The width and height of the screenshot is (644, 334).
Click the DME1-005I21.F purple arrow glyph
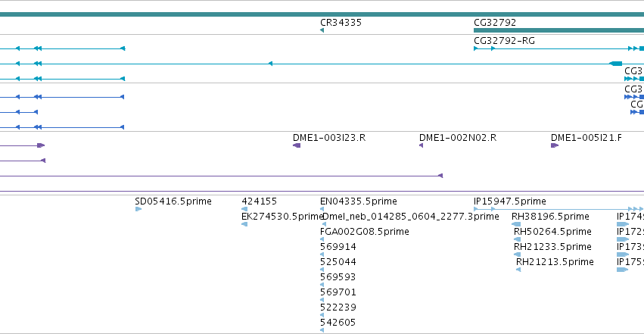(x=555, y=145)
